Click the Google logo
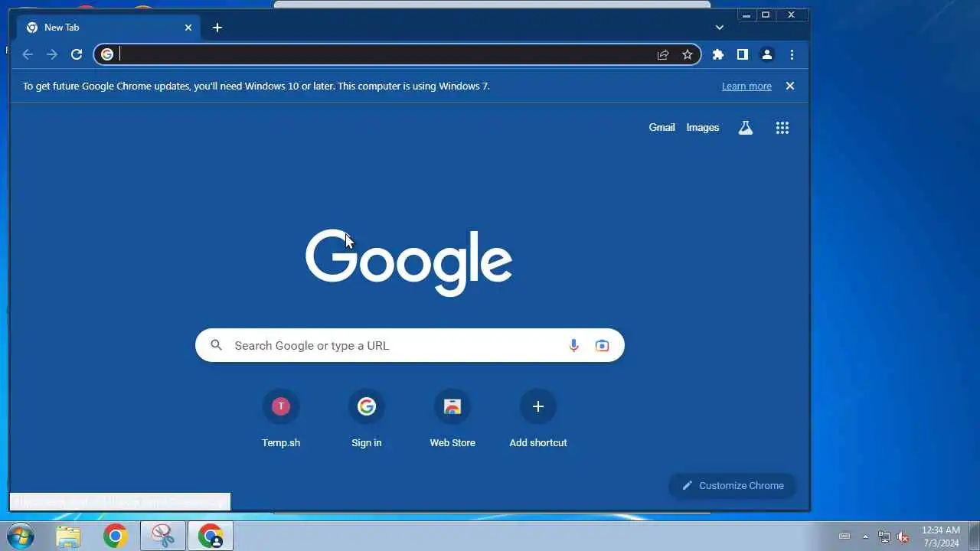This screenshot has width=980, height=551. point(409,262)
